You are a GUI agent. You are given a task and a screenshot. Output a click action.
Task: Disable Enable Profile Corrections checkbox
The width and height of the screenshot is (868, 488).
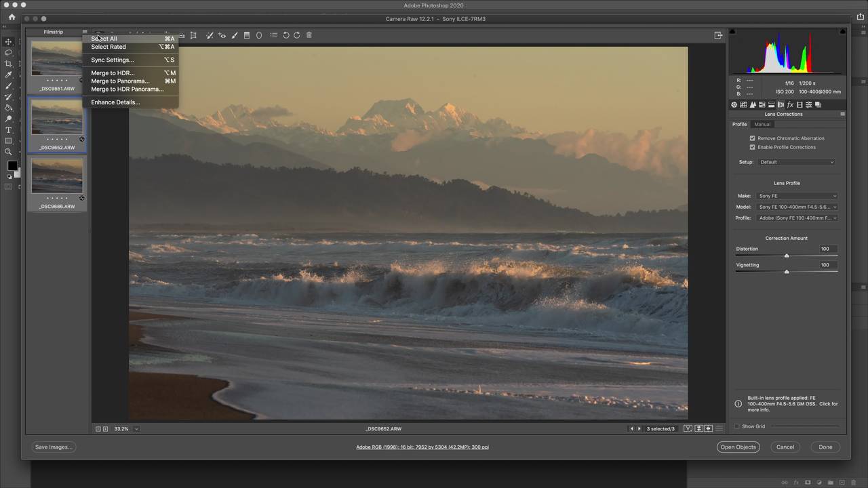point(752,147)
